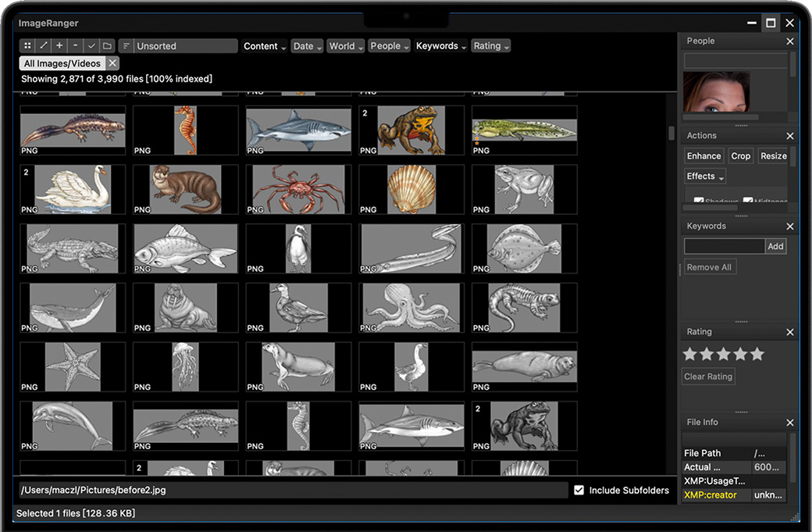
Task: Set rating with the fifth star
Action: [757, 355]
